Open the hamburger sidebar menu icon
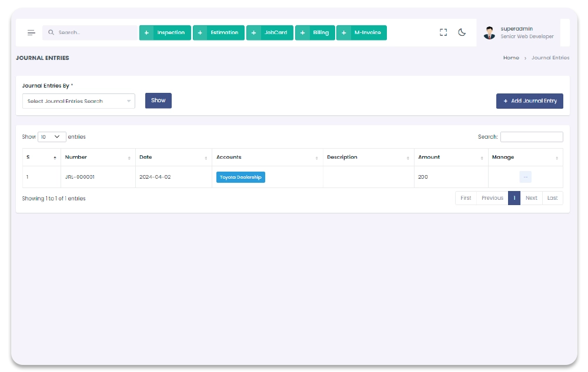 click(x=31, y=33)
